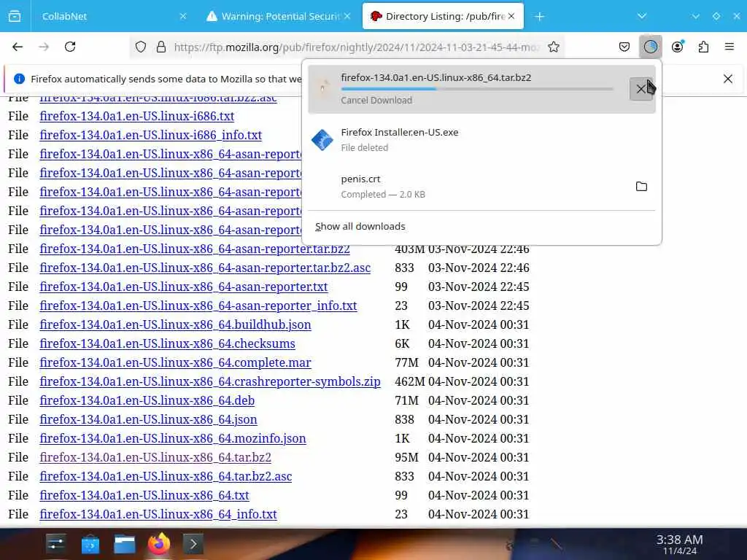747x560 pixels.
Task: Open the Save to Pocket icon
Action: [624, 47]
